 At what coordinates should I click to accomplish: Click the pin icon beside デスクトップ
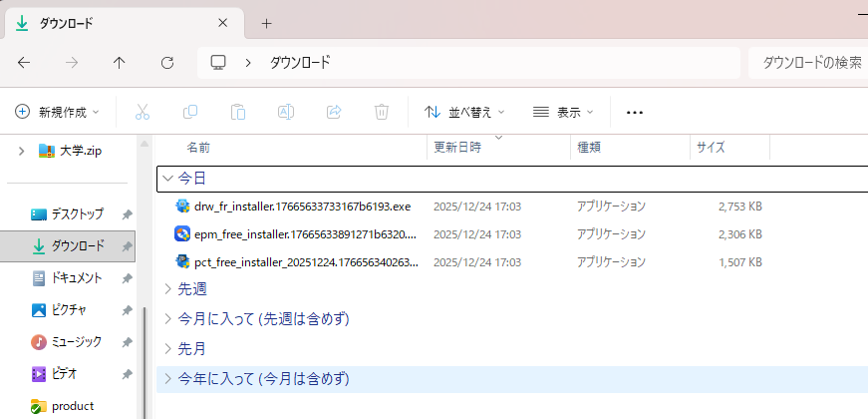127,214
